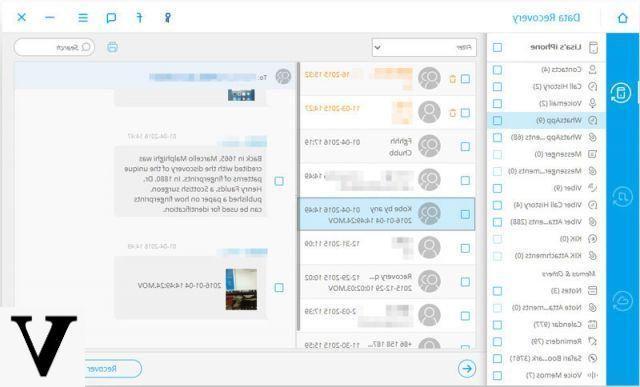Check the Viber (9) checkbox
The image size is (640, 387).
click(497, 188)
